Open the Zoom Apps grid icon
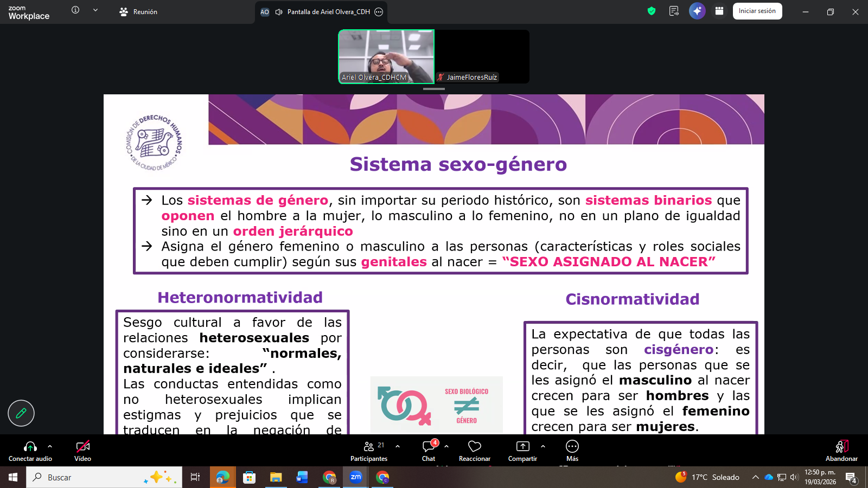 [719, 11]
